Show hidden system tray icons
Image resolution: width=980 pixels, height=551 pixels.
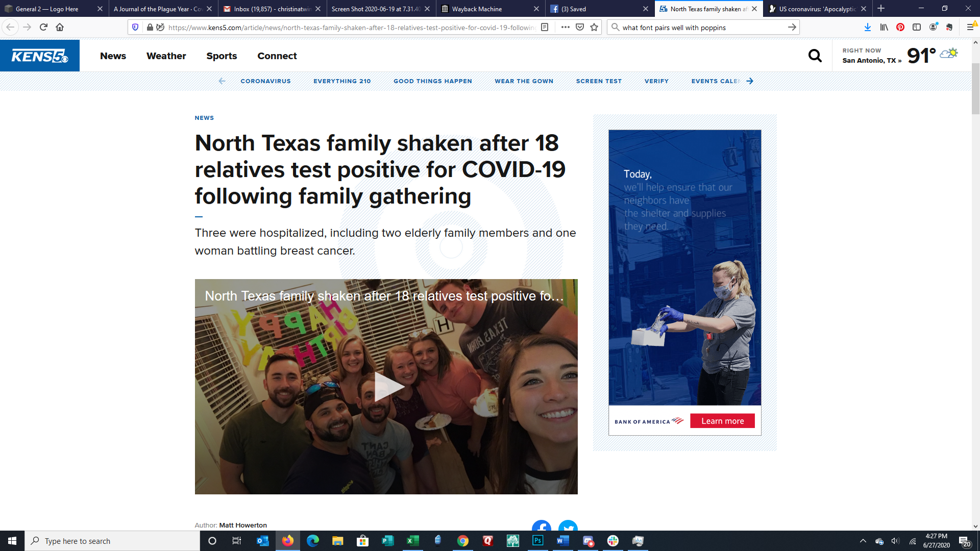tap(863, 541)
